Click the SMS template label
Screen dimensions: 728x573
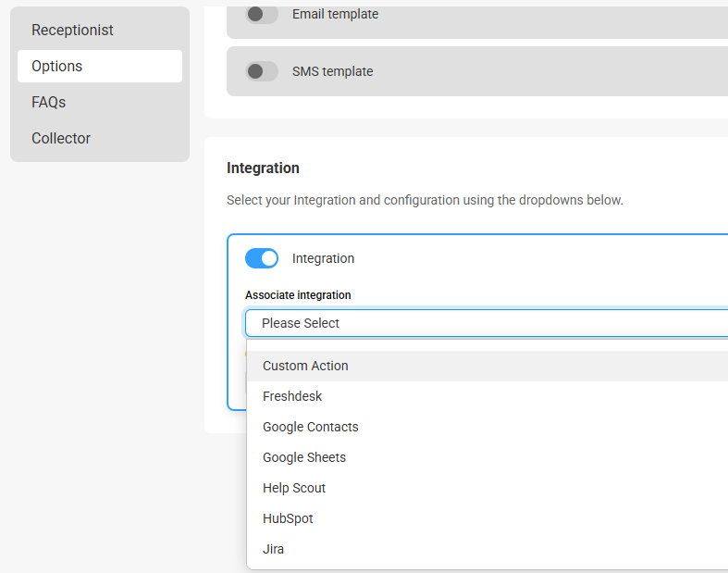point(332,71)
